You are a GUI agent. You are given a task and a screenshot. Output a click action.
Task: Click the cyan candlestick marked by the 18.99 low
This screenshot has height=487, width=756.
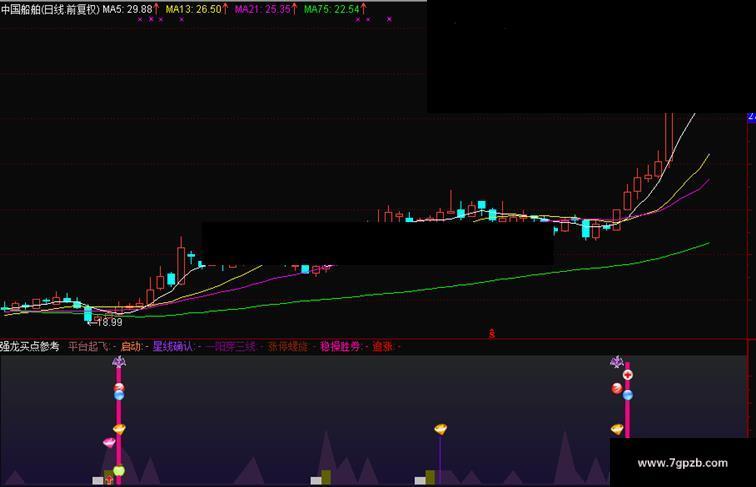tap(88, 314)
